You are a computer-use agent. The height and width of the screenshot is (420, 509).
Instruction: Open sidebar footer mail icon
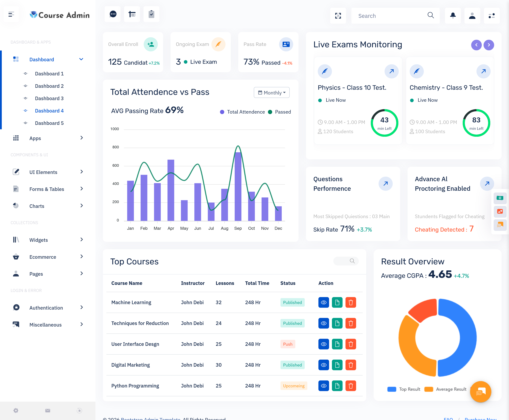tap(48, 411)
